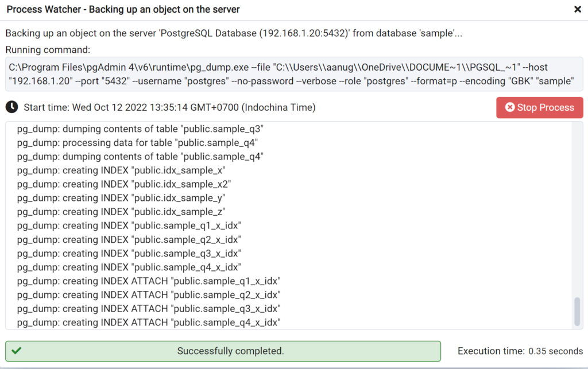Click the Stop Process button
Image resolution: width=588 pixels, height=369 pixels.
pos(539,107)
